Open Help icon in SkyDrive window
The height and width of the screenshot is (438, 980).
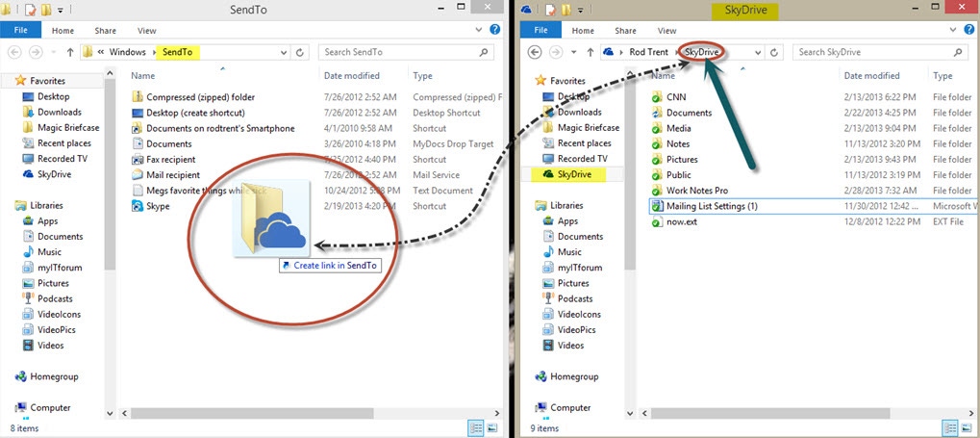point(969,30)
